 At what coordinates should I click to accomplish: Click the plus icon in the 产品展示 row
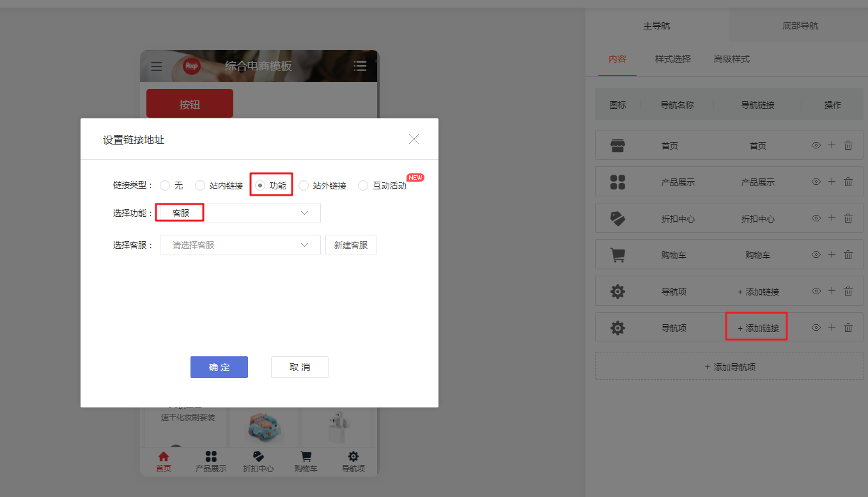click(x=832, y=182)
